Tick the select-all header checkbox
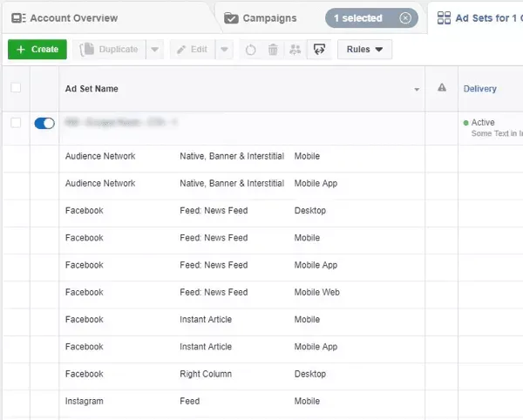Viewport: 523px width, 420px height. (16, 88)
